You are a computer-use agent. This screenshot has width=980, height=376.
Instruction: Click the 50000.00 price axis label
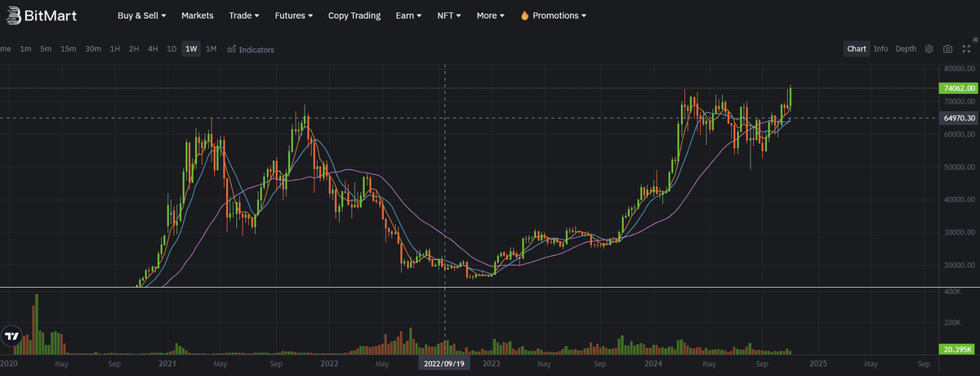point(960,167)
